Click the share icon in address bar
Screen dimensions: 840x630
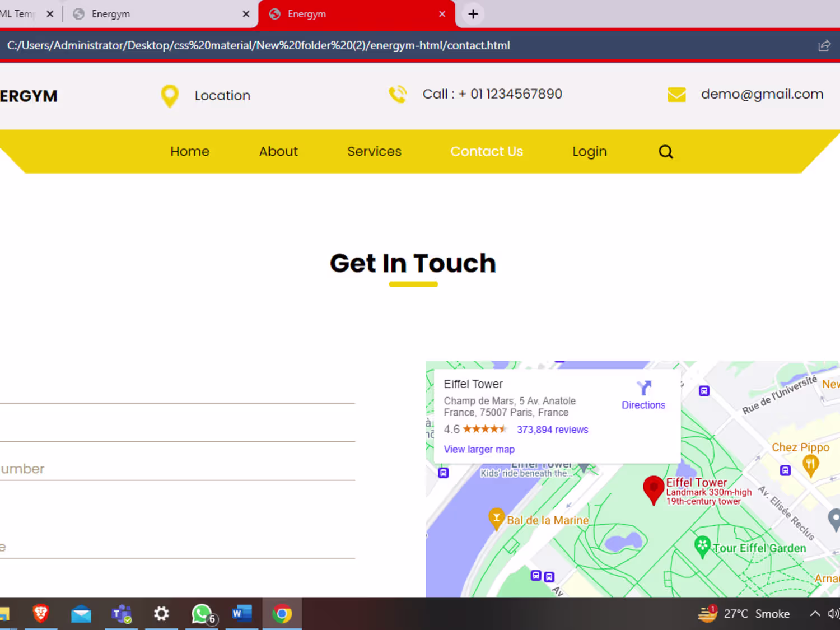(x=824, y=46)
